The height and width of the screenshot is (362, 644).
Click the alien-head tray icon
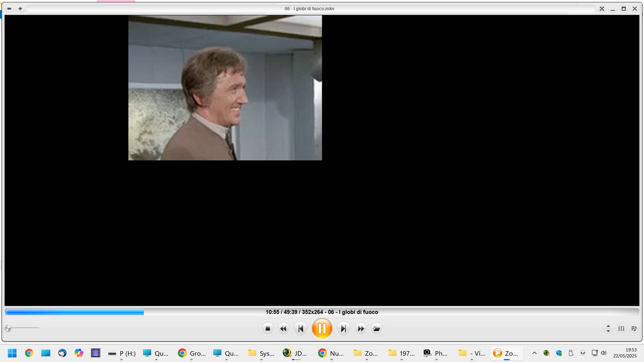pyautogui.click(x=583, y=353)
